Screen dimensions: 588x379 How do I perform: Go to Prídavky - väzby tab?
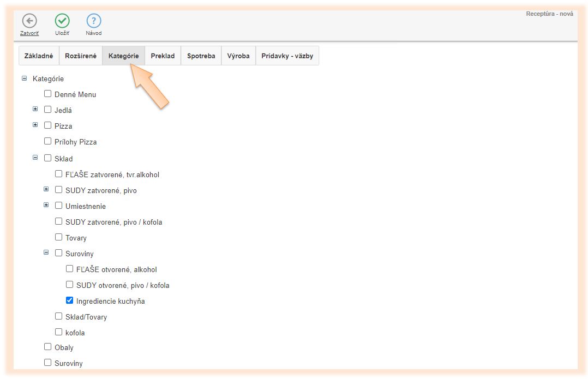pos(287,56)
